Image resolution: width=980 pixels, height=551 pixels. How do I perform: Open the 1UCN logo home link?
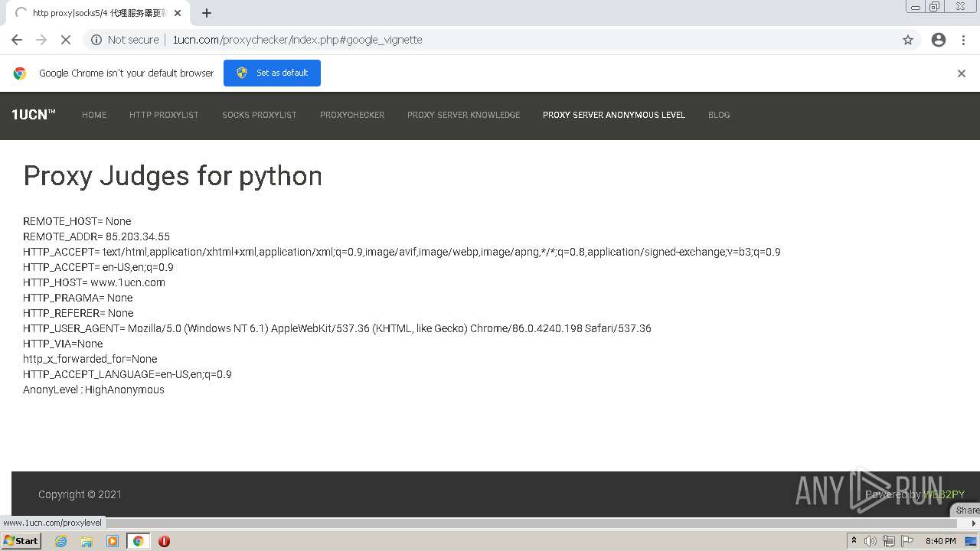pos(33,115)
